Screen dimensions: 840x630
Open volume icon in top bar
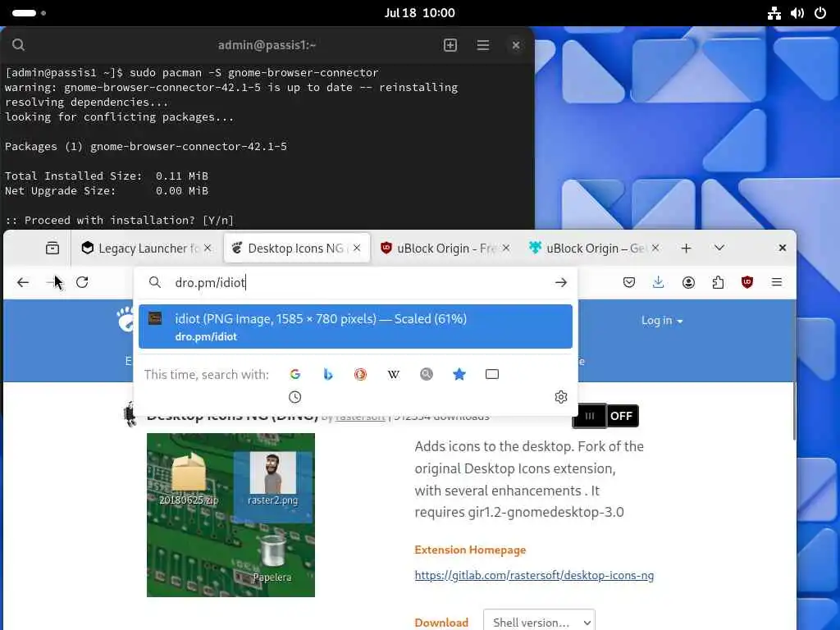click(x=797, y=13)
